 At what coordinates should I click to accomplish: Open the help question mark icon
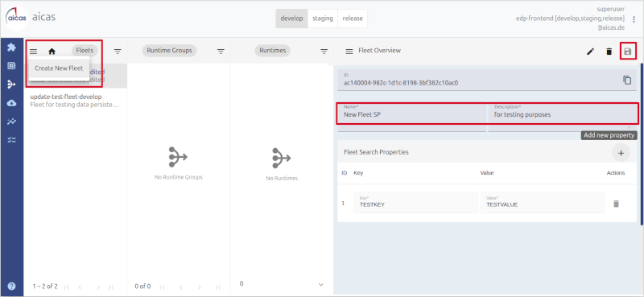12,286
